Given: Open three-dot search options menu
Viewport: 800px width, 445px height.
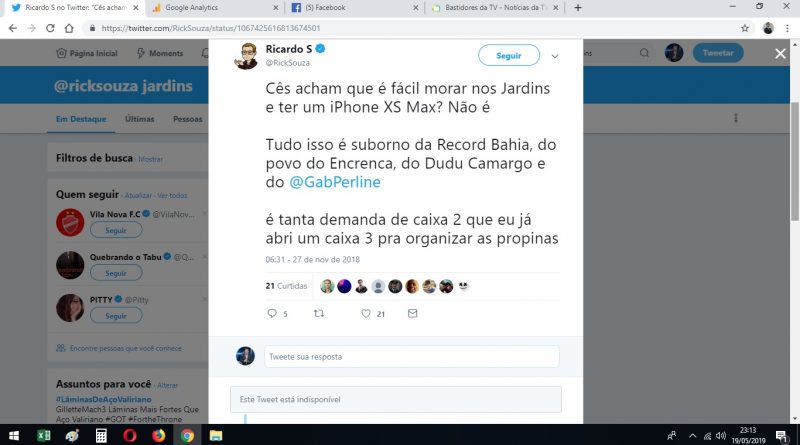Looking at the screenshot, I should [735, 118].
